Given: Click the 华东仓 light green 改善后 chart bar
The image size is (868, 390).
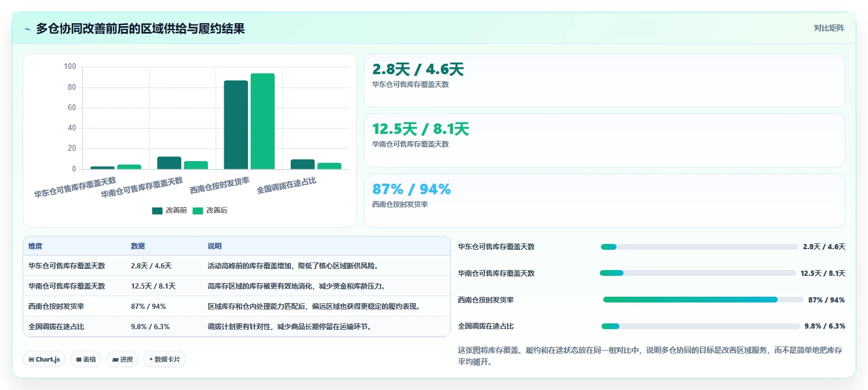Looking at the screenshot, I should [129, 167].
